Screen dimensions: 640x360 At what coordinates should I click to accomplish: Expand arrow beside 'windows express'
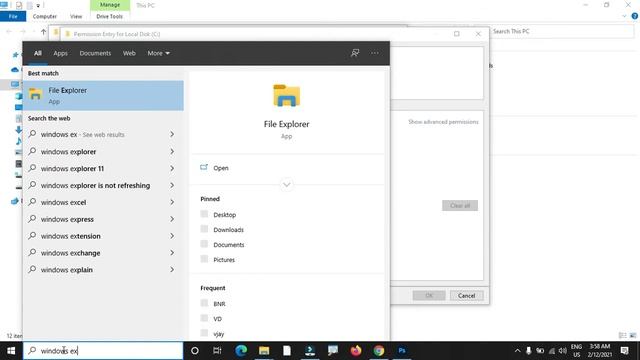(172, 219)
